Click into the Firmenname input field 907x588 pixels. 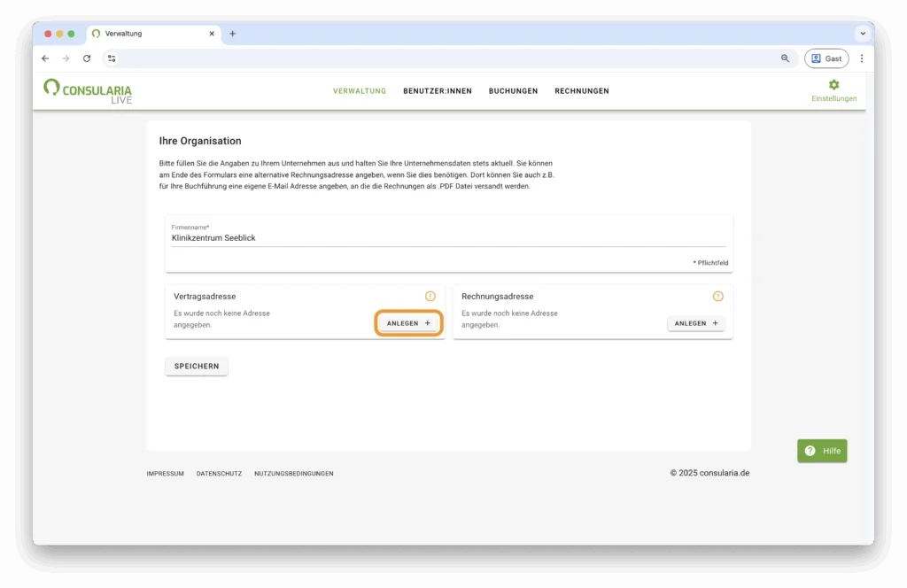click(448, 238)
